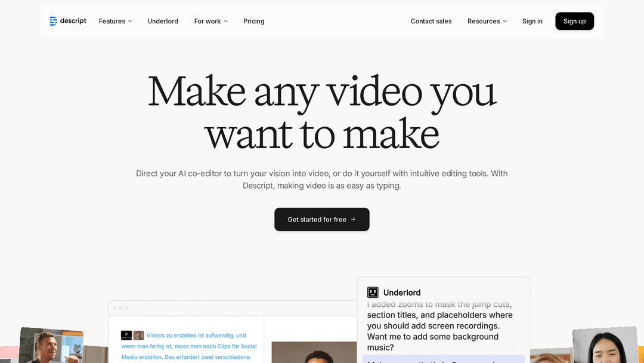Viewport: 644px width, 363px height.
Task: Click the black speaker avatar in transcript
Action: 126,336
